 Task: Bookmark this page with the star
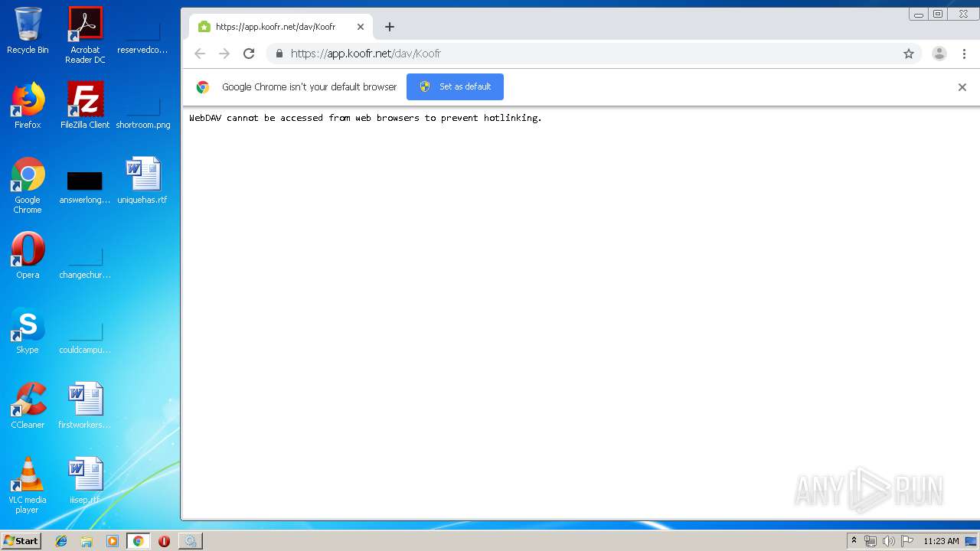(909, 54)
